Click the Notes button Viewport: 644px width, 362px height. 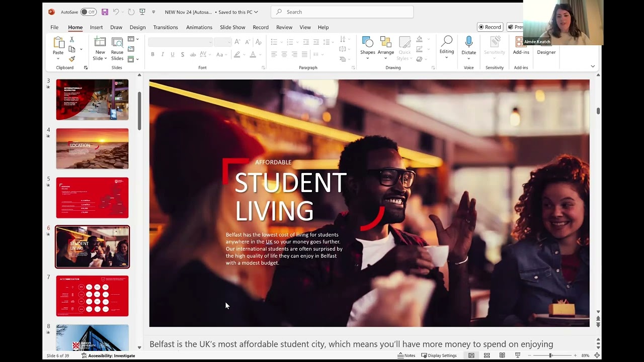407,355
